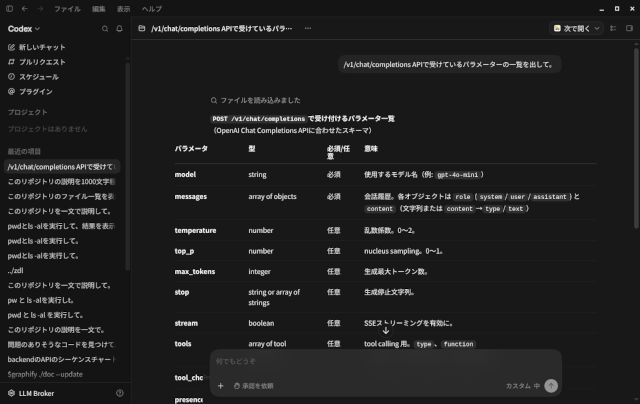Screen dimensions: 640x404
Task: Click the messages parameter cell
Action: click(191, 197)
